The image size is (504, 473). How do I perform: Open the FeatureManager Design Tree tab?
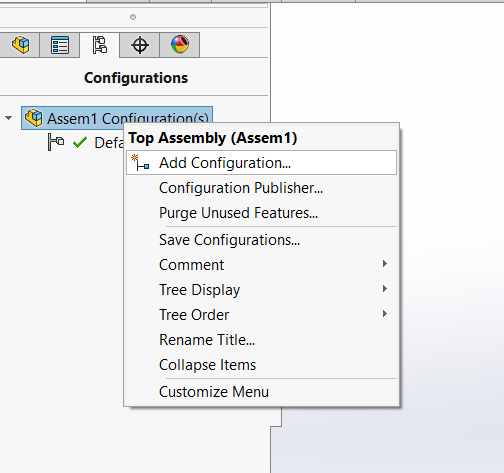20,45
